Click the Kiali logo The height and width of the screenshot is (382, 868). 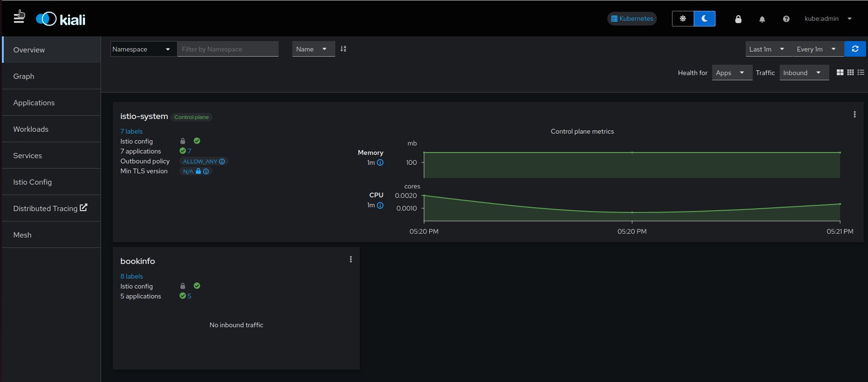(x=61, y=19)
